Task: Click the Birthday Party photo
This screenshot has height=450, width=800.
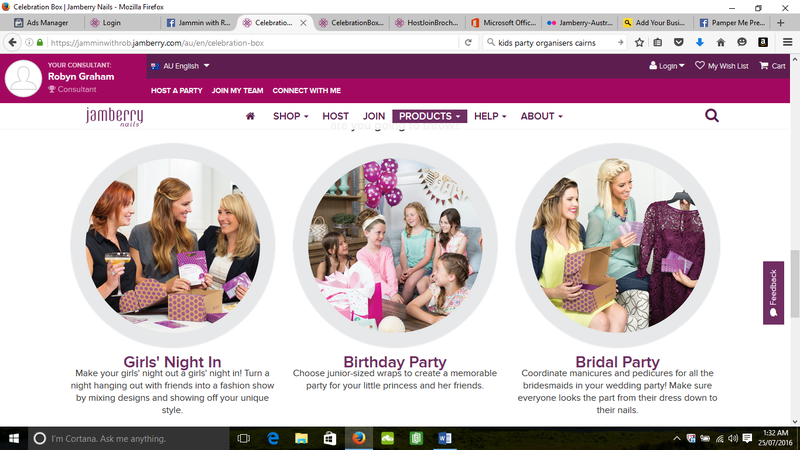Action: point(395,245)
